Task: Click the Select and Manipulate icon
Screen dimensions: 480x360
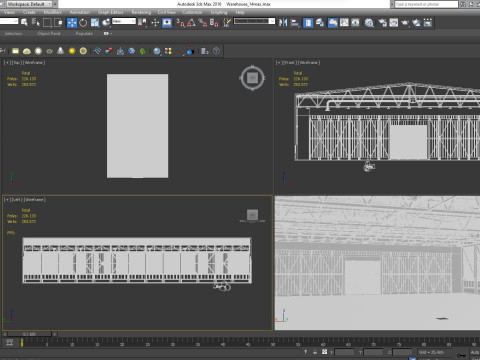Action: point(155,22)
